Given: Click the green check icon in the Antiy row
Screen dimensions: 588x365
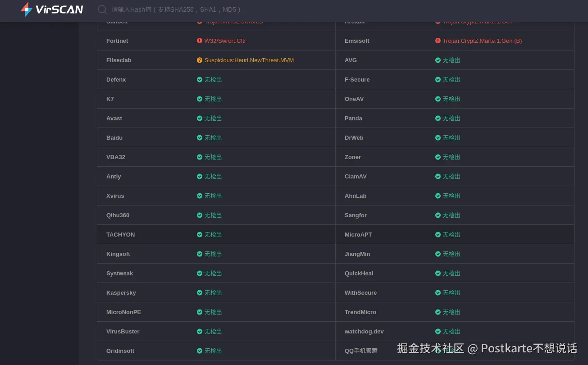Looking at the screenshot, I should click(x=200, y=176).
